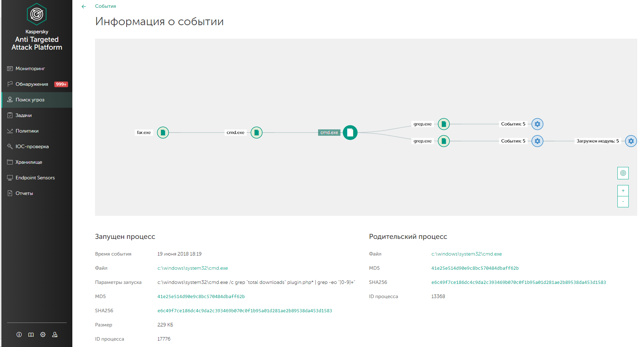Viewport: 644px width, 347px height.
Task: Open the lower grep.exe events gear node
Action: (537, 141)
